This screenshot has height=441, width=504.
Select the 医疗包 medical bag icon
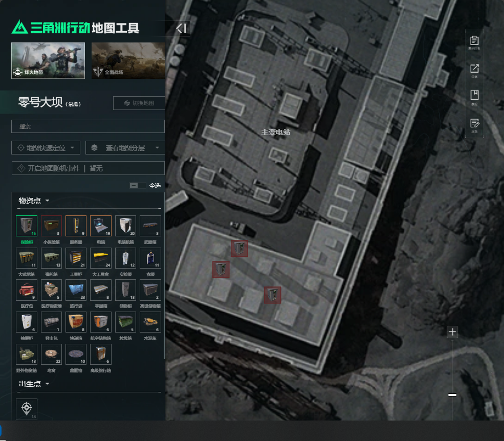click(x=26, y=290)
